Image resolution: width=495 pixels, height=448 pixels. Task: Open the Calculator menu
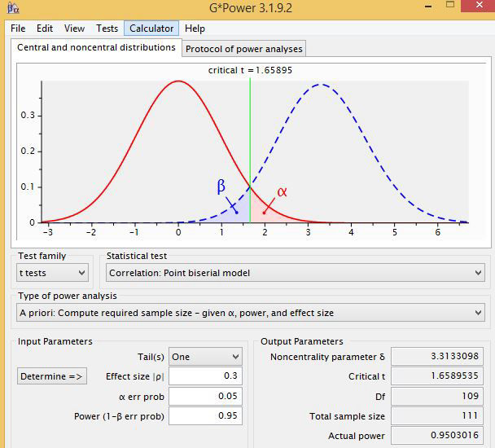151,28
